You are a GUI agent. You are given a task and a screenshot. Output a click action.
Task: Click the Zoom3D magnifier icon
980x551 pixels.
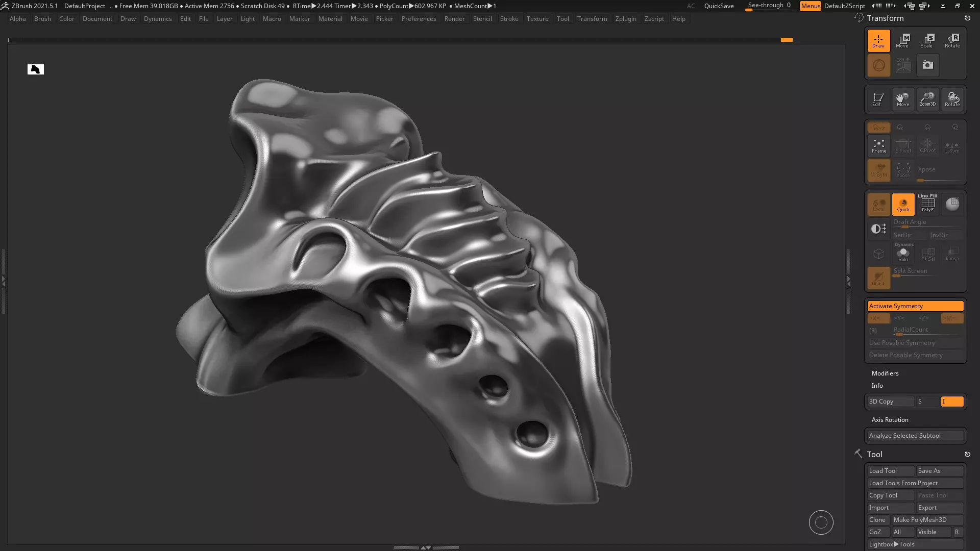click(x=927, y=99)
